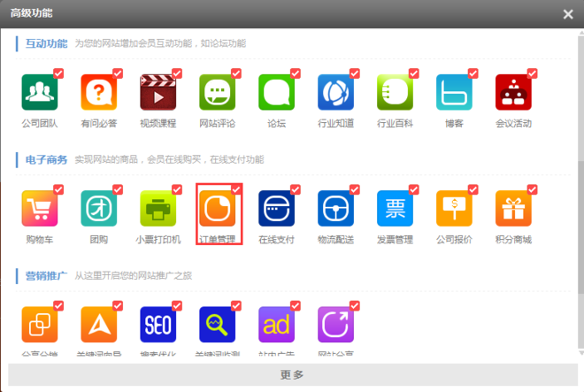
Task: Open the orange overlapping-squares marketing icon
Action: tap(40, 325)
